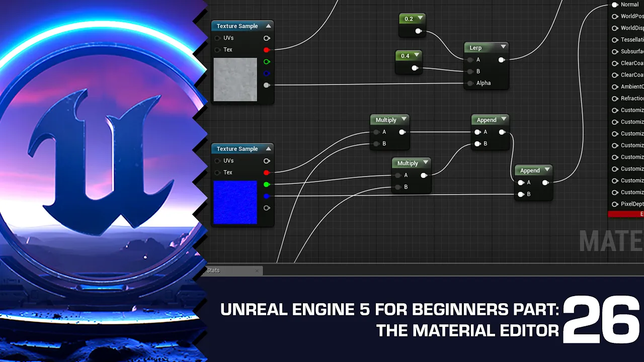Screen dimensions: 644x362
Task: Click the upper Multiply node's output pin
Action: [402, 132]
